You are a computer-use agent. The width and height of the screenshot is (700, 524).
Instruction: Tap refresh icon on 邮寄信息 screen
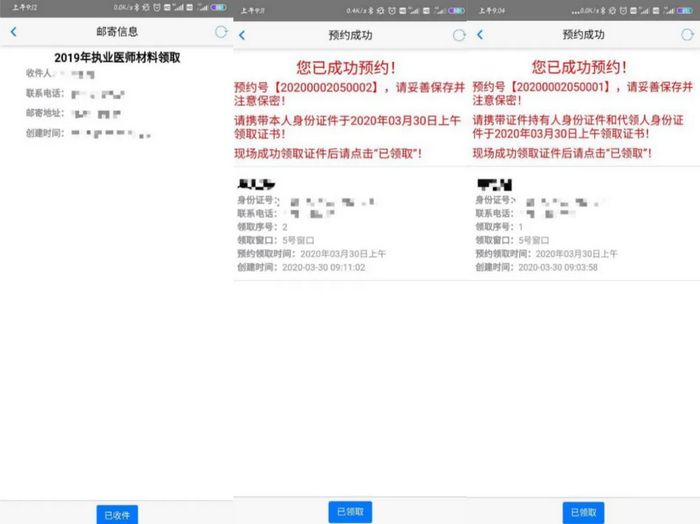coord(221,32)
